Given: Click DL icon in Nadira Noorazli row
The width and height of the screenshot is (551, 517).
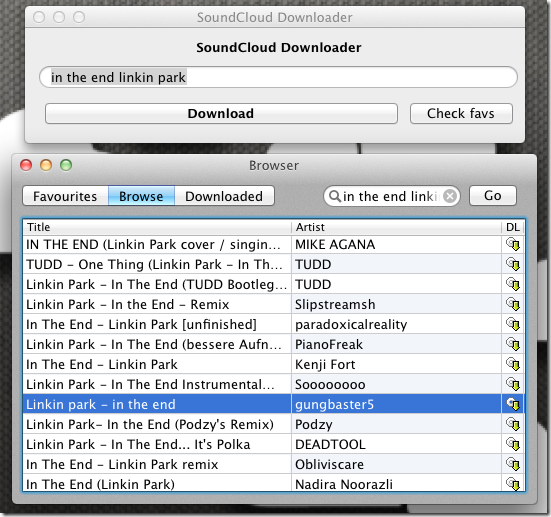Looking at the screenshot, I should point(513,484).
